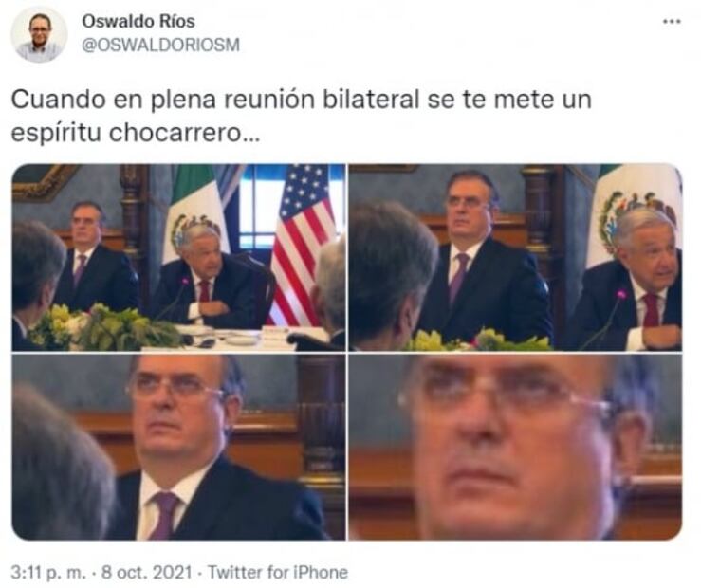701x588 pixels.
Task: Open the bottom-left photo of man looking up
Action: coord(178,447)
